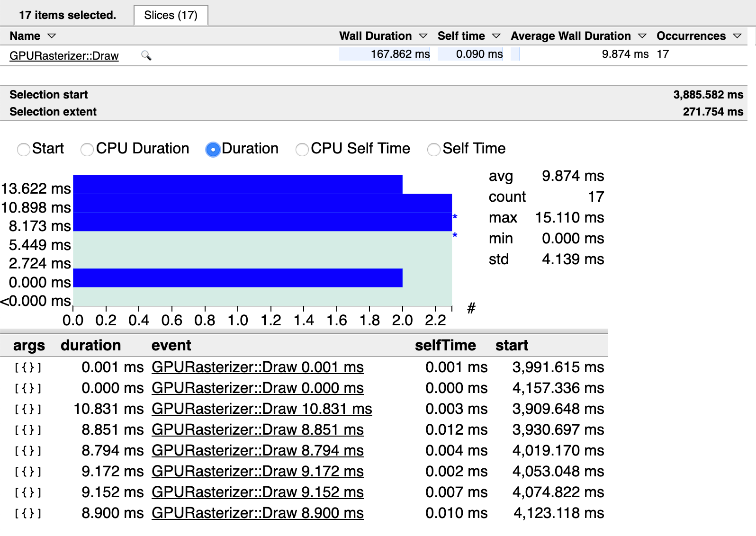This screenshot has width=756, height=536.
Task: Click args cell of the 10.831 ms row
Action: [28, 409]
